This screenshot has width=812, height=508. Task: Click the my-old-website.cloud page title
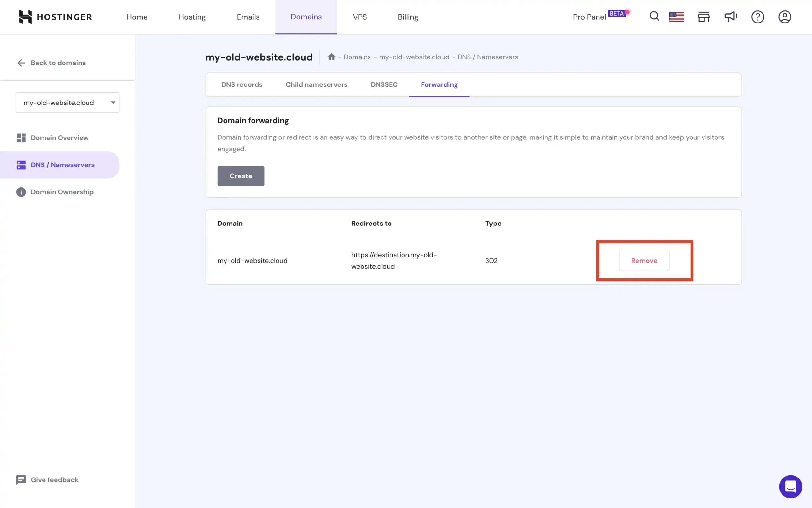[259, 57]
